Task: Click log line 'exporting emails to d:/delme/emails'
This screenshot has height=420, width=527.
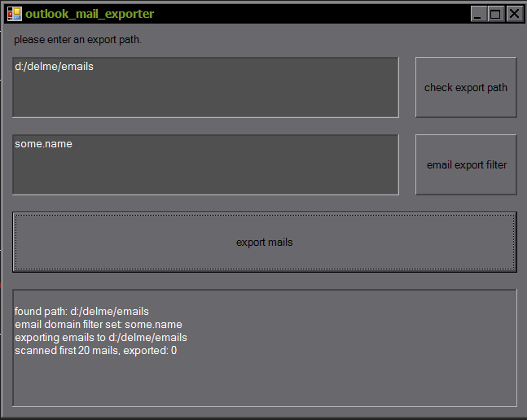Action: [101, 338]
